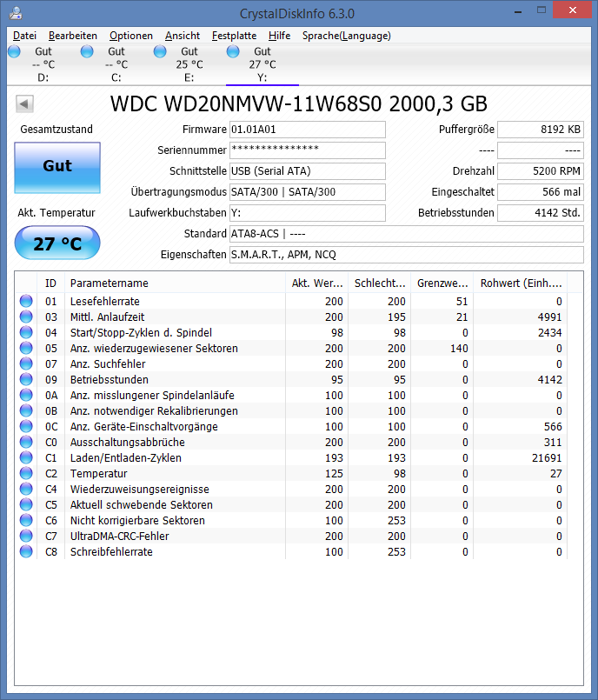This screenshot has width=598, height=700.
Task: Click status orb for Ausschaltungsabbrüche row
Action: (x=26, y=442)
